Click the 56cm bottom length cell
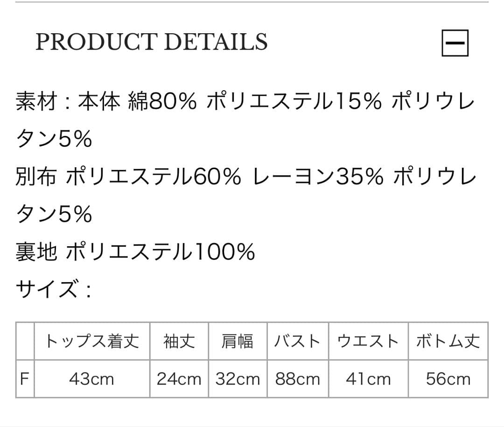 click(x=448, y=379)
